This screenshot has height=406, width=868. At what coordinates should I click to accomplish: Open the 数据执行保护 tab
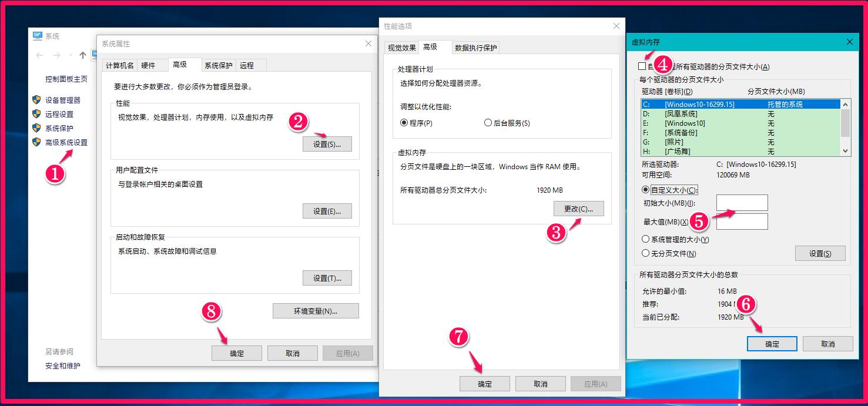point(475,47)
